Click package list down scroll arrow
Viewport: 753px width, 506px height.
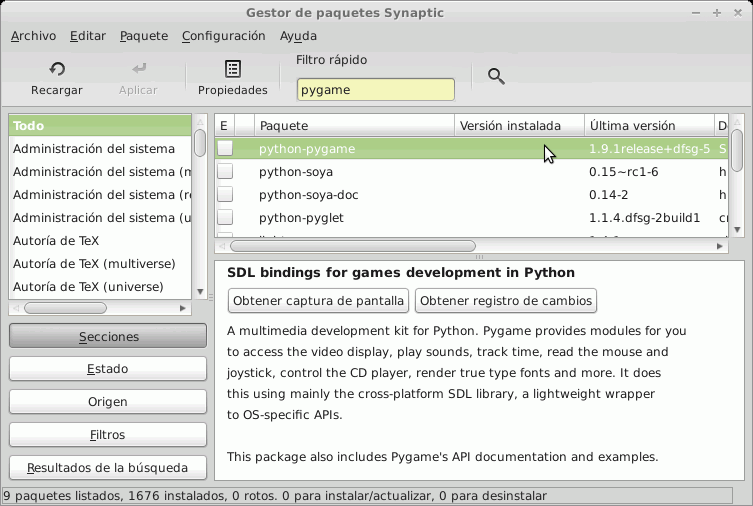click(x=737, y=229)
